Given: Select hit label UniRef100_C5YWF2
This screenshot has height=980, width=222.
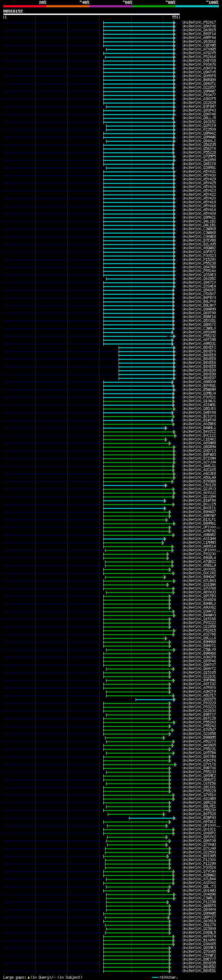Looking at the screenshot, I should coord(199,955).
